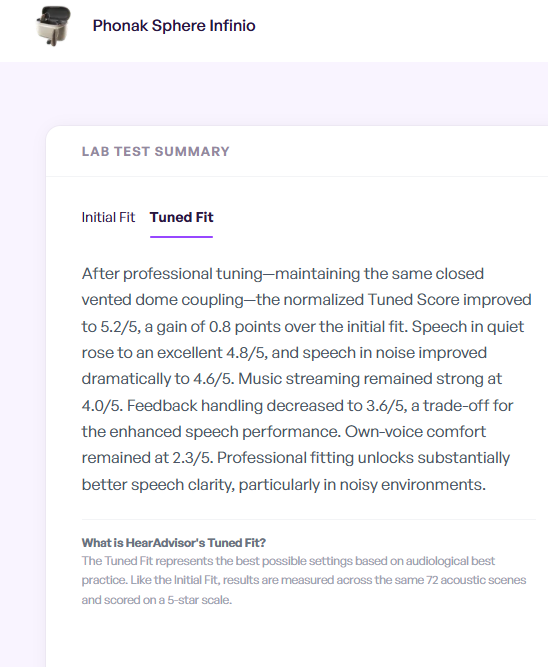Click the 3.6/5 feedback handling score
548x667 pixels.
386,405
